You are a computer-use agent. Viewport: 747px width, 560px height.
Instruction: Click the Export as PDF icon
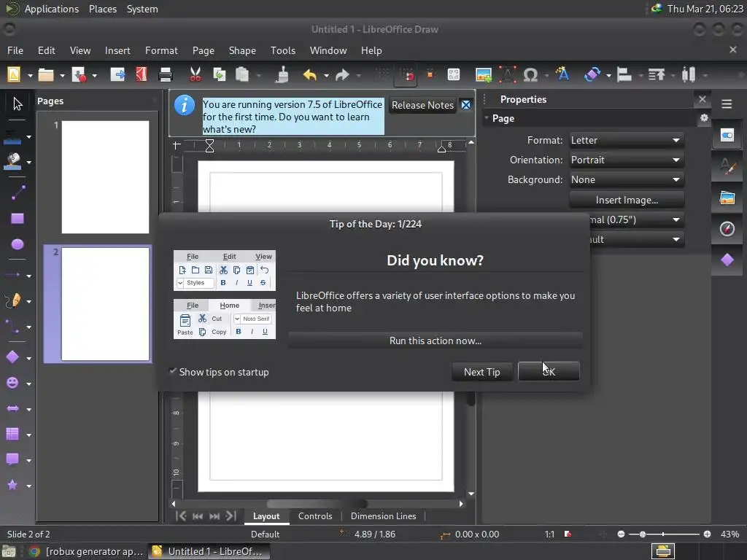coord(142,75)
